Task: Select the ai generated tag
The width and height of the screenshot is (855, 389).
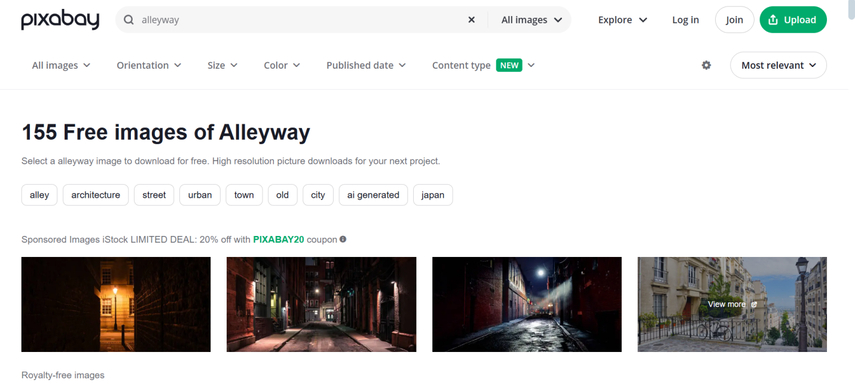Action: tap(373, 195)
